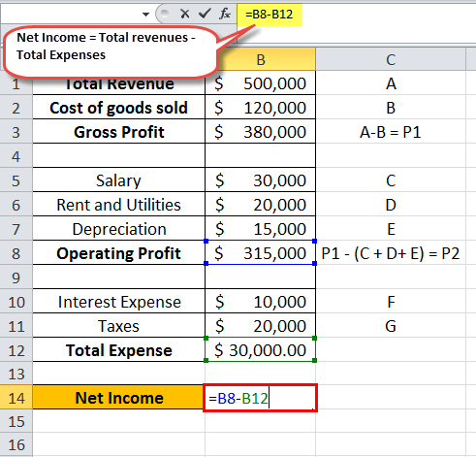Select row 8 header

16,253
